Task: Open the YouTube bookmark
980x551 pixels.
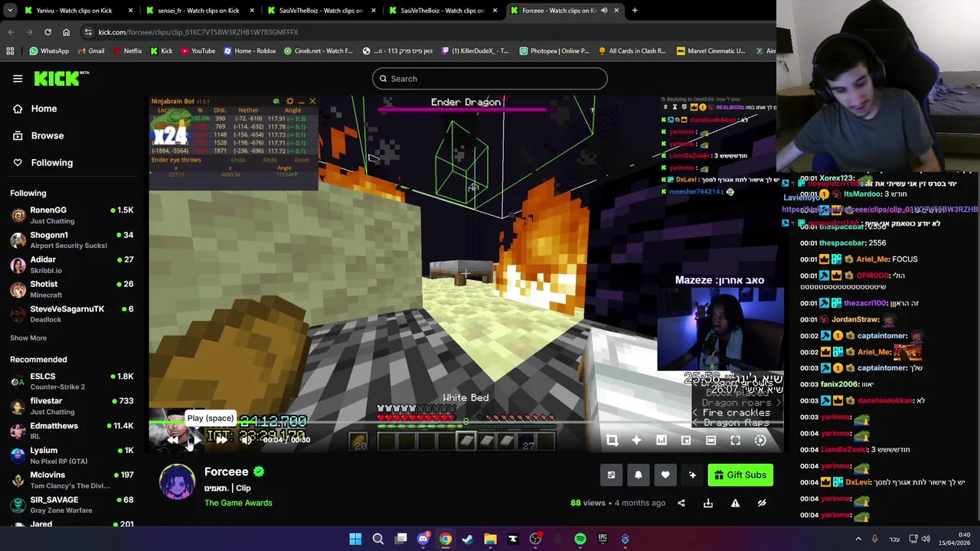Action: (x=198, y=51)
